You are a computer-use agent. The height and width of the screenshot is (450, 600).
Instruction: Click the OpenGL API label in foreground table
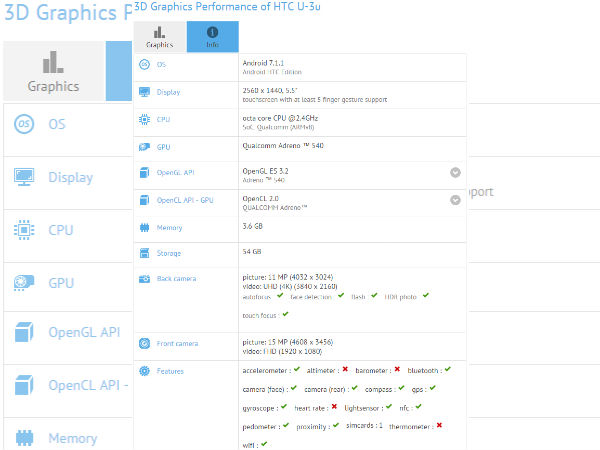click(176, 173)
